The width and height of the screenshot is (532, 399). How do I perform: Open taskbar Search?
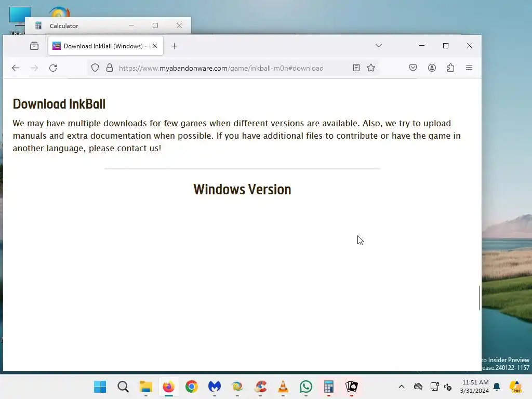pyautogui.click(x=123, y=387)
